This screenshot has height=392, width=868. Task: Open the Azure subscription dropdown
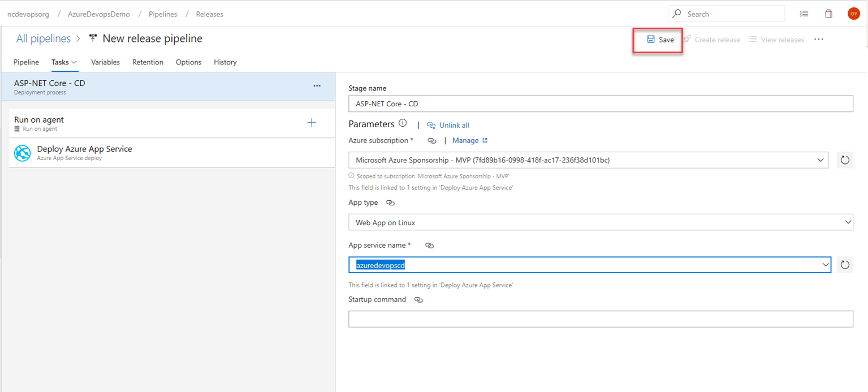point(589,160)
